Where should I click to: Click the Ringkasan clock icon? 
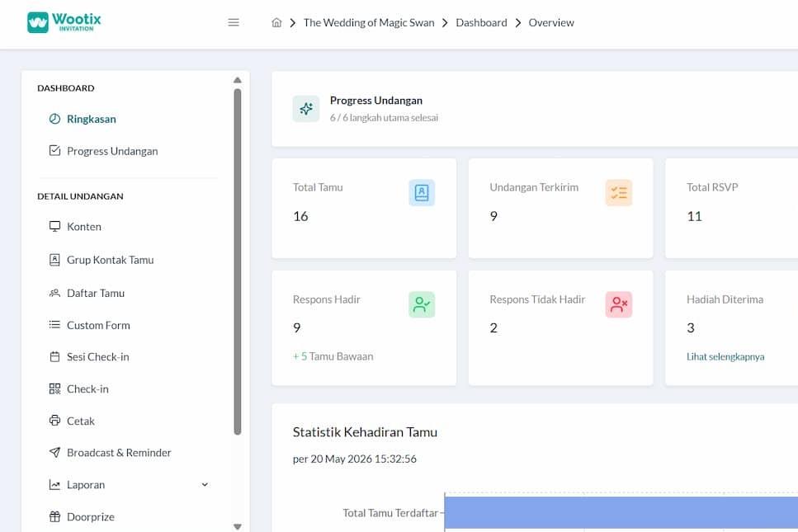pos(54,119)
